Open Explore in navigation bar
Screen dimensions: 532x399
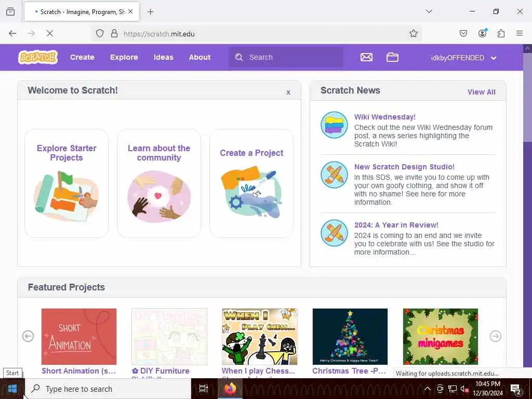tap(124, 57)
